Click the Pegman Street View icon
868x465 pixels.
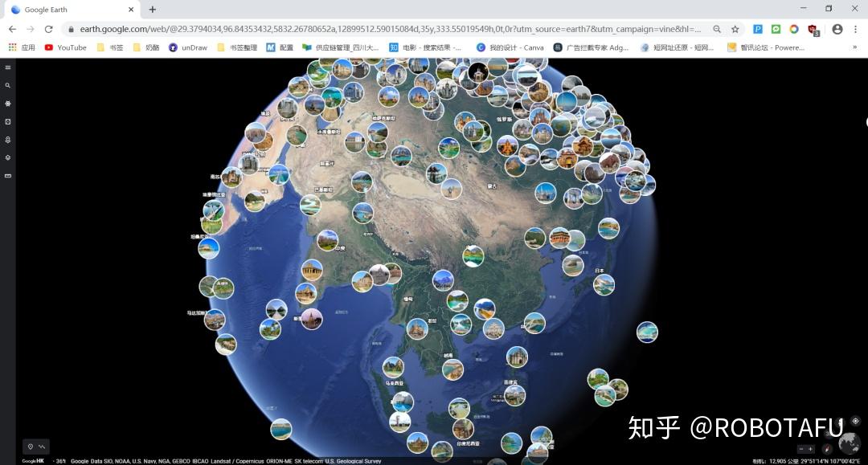click(x=31, y=446)
